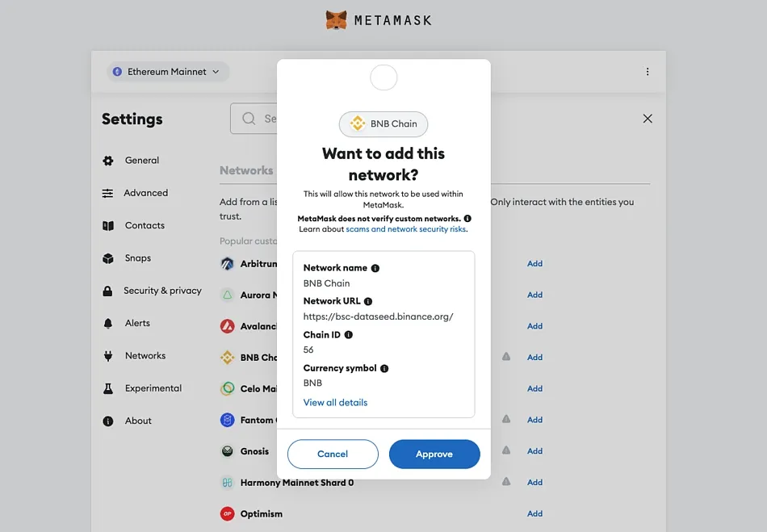
Task: Open the General settings tab
Action: 141,161
